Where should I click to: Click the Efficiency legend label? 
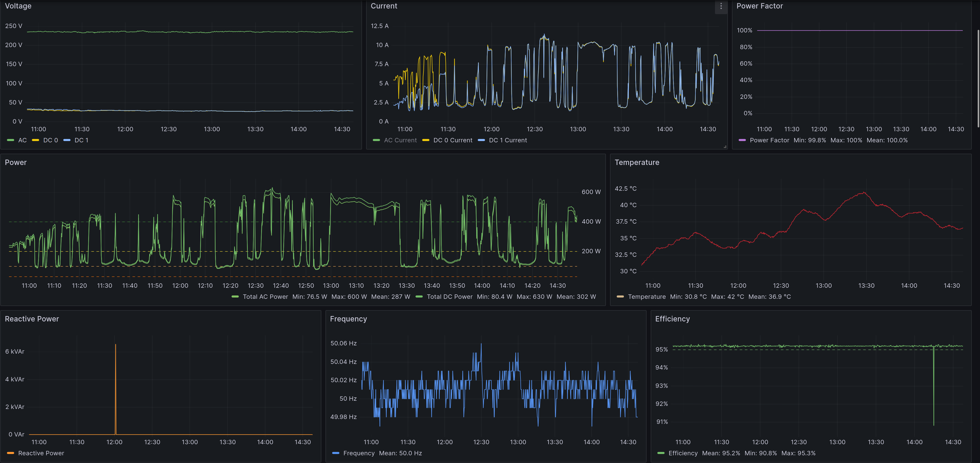tap(683, 453)
